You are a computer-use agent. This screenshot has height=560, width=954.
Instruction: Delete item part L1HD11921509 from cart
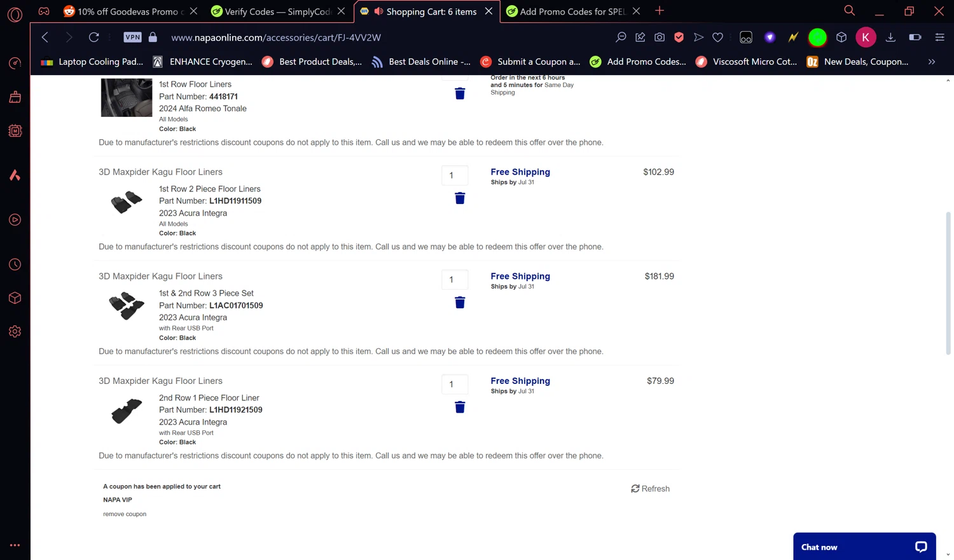coord(460,407)
